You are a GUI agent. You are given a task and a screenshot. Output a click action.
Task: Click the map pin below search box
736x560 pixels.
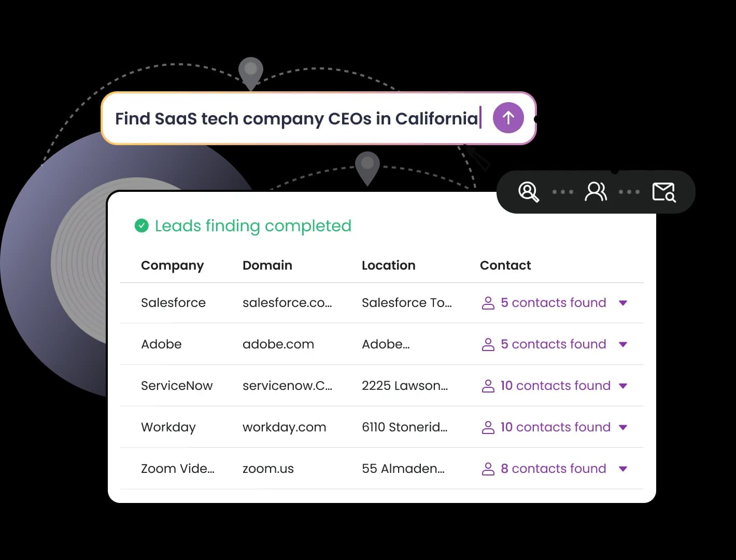(367, 168)
